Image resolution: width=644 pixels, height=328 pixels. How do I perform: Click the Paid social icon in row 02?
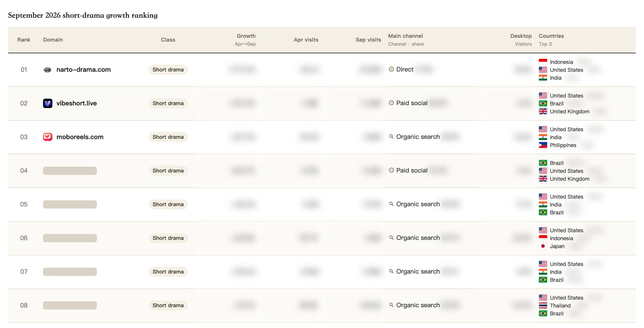(391, 103)
